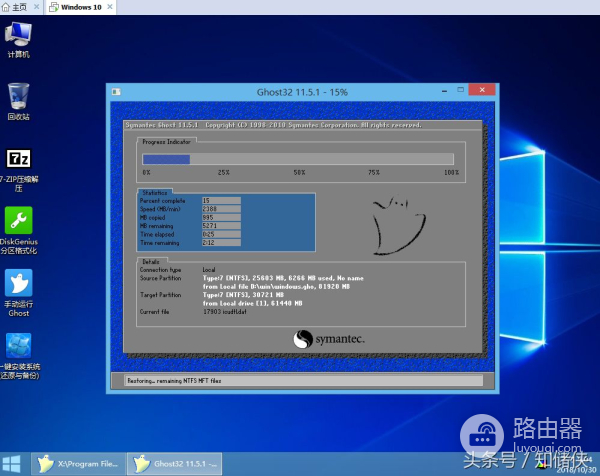The width and height of the screenshot is (600, 476).
Task: Launch the 7-ZIP compression tool icon
Action: point(18,160)
